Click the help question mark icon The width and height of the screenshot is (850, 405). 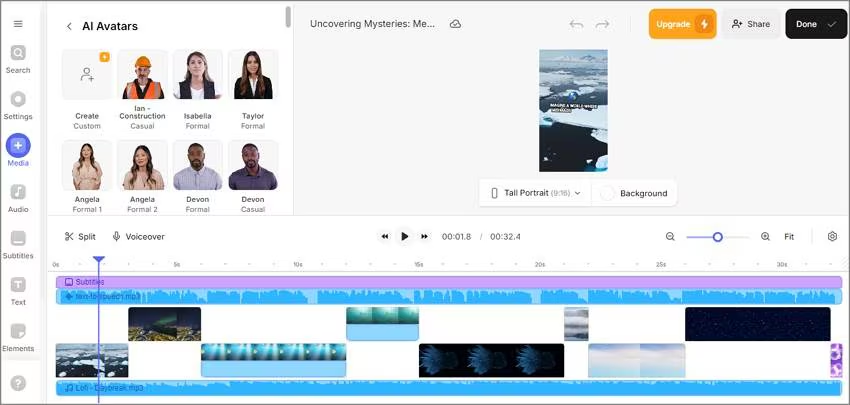[18, 384]
